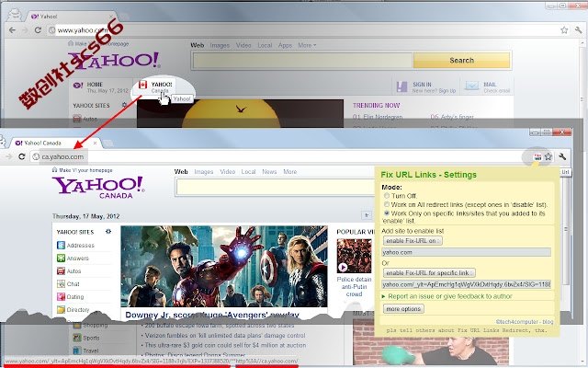
Task: Open the Downey Jr. Avengers payday headline
Action: pyautogui.click(x=212, y=315)
